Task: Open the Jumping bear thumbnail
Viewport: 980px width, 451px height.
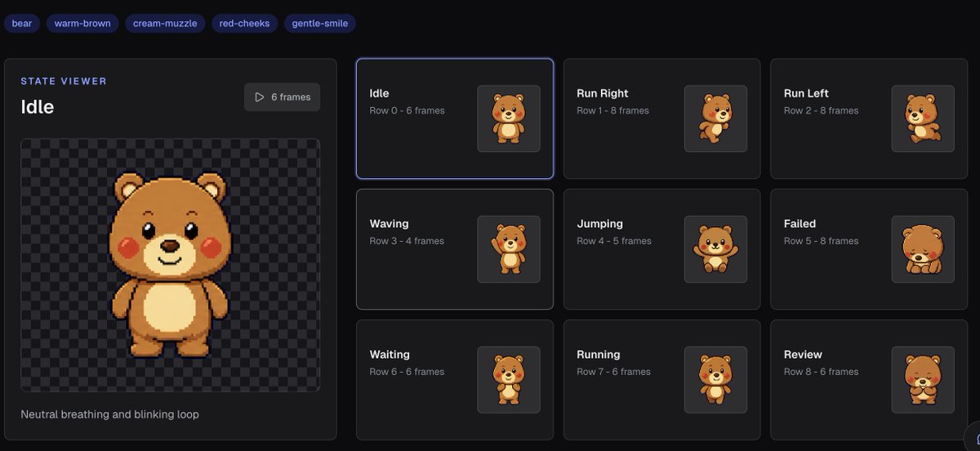Action: (x=716, y=249)
